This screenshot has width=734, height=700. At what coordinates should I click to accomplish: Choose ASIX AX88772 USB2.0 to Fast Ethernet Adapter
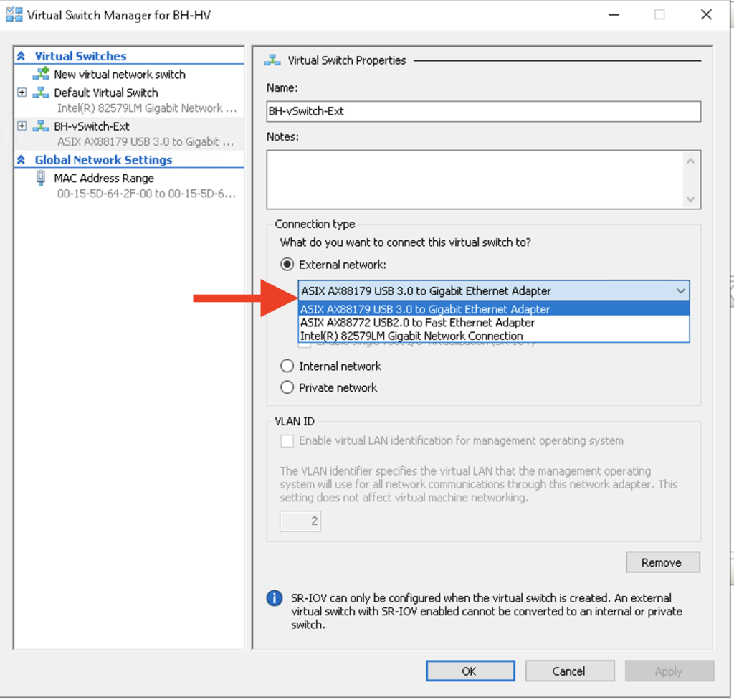tap(494, 322)
